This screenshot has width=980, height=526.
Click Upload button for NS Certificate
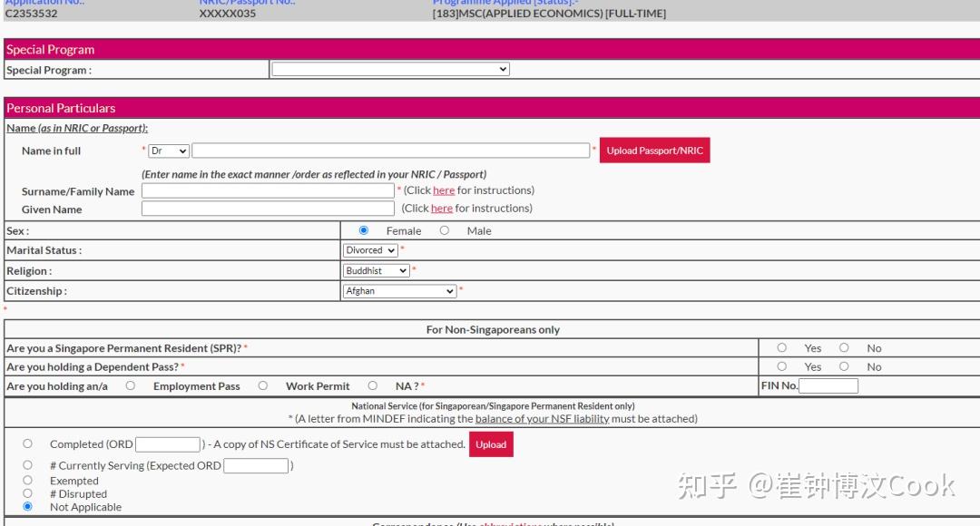491,444
